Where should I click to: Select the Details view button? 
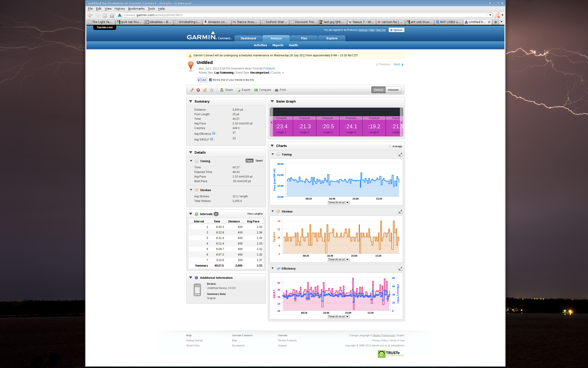pyautogui.click(x=378, y=90)
